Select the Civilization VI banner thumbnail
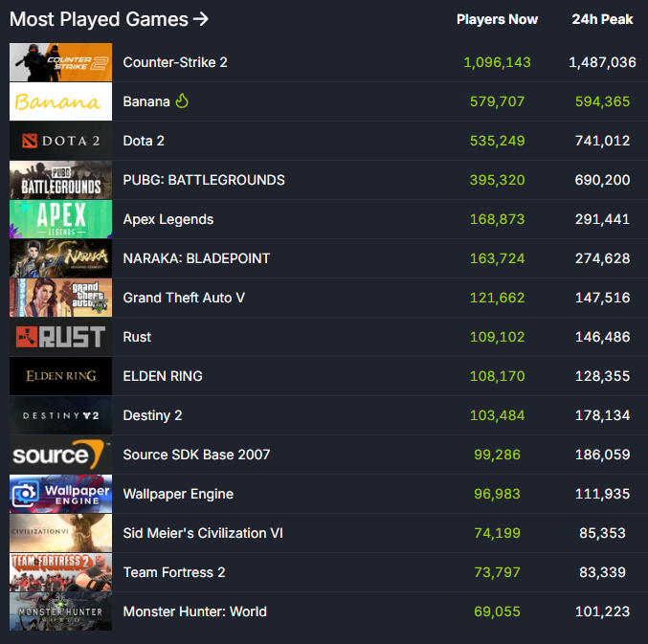The image size is (648, 644). [x=60, y=533]
